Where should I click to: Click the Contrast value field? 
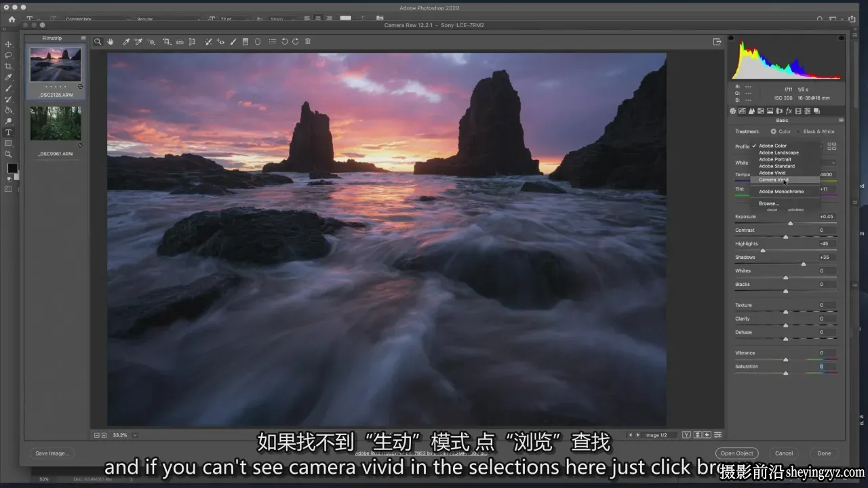click(826, 230)
